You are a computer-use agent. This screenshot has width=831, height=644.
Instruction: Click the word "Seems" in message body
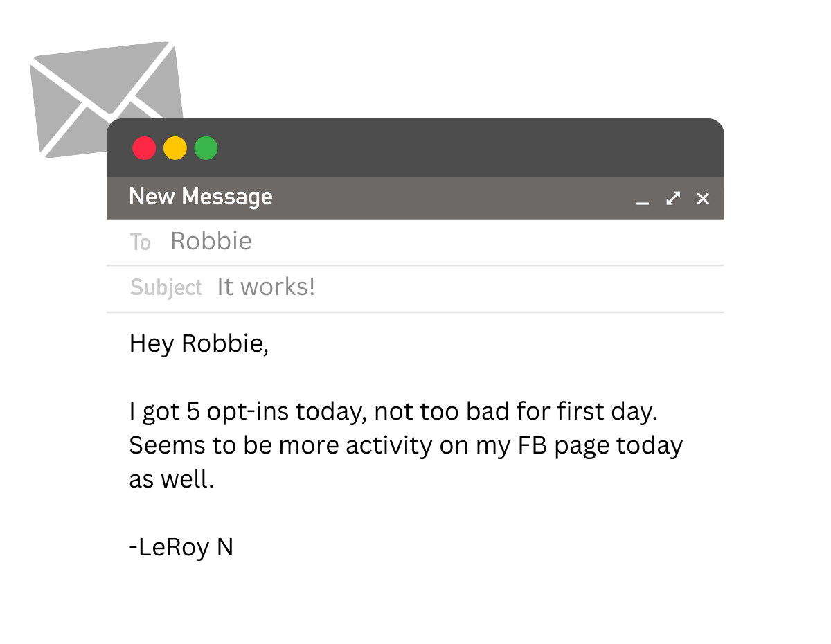(167, 445)
